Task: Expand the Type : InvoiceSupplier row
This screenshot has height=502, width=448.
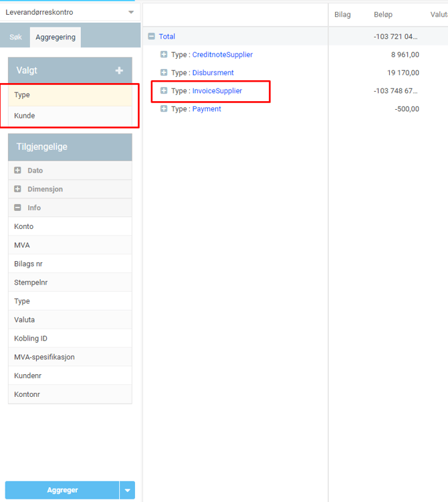Action: (x=164, y=91)
